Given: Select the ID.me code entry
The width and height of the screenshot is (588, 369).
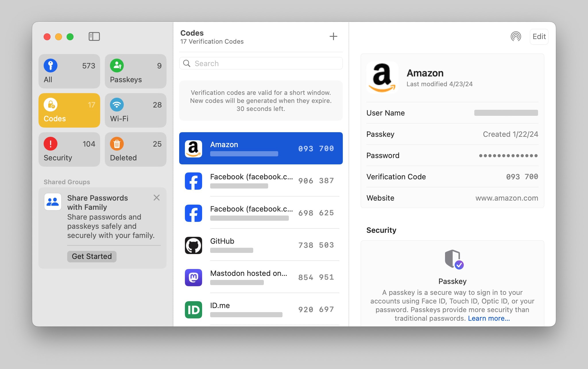Looking at the screenshot, I should point(261,310).
